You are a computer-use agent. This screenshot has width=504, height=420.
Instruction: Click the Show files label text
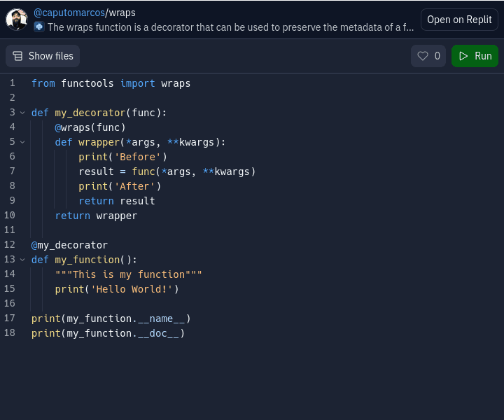point(50,56)
